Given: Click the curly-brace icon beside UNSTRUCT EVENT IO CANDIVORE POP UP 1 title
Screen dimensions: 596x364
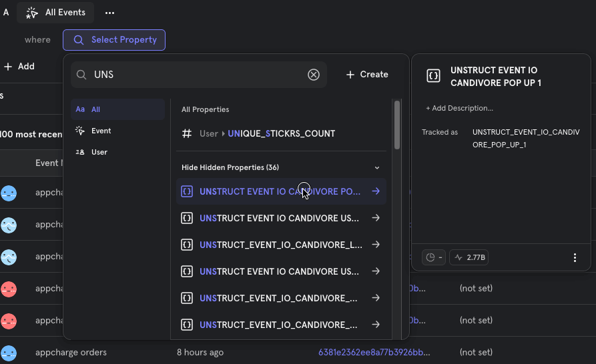Looking at the screenshot, I should [x=433, y=76].
